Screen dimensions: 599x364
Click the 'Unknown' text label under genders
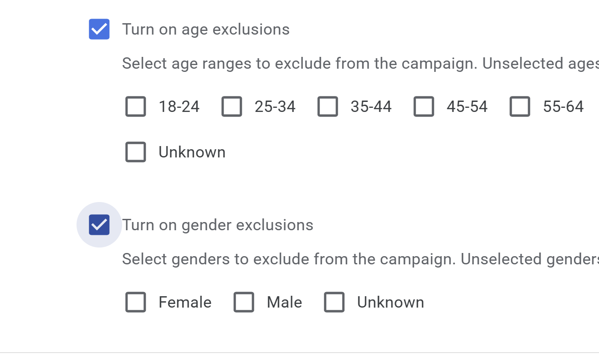pos(390,303)
